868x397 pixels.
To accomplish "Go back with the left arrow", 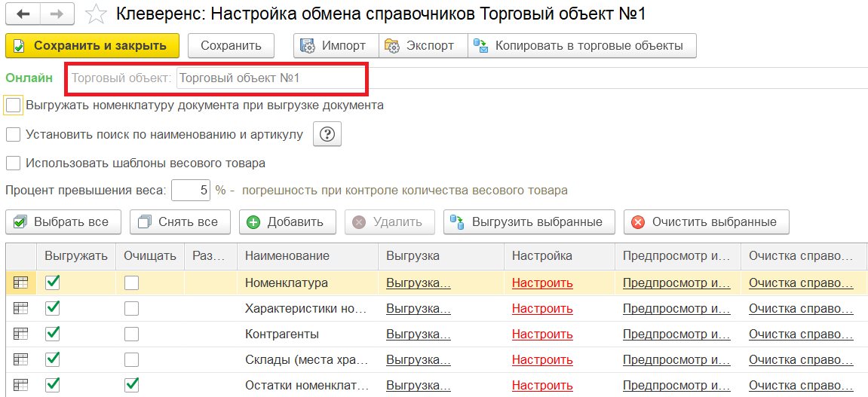I will point(23,14).
